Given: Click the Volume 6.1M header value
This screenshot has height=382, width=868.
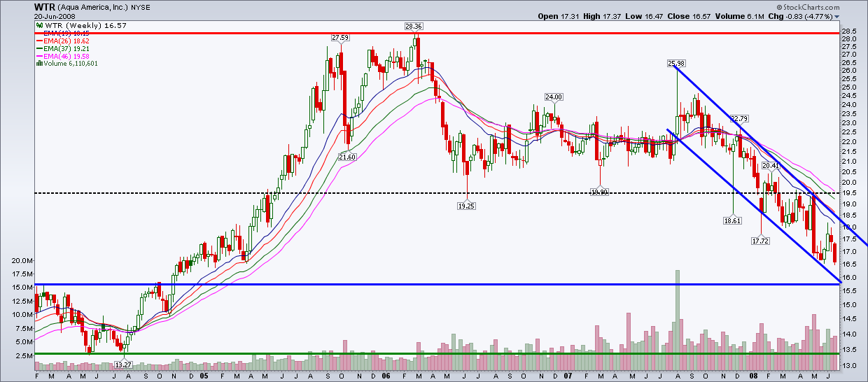Looking at the screenshot, I should 738,16.
